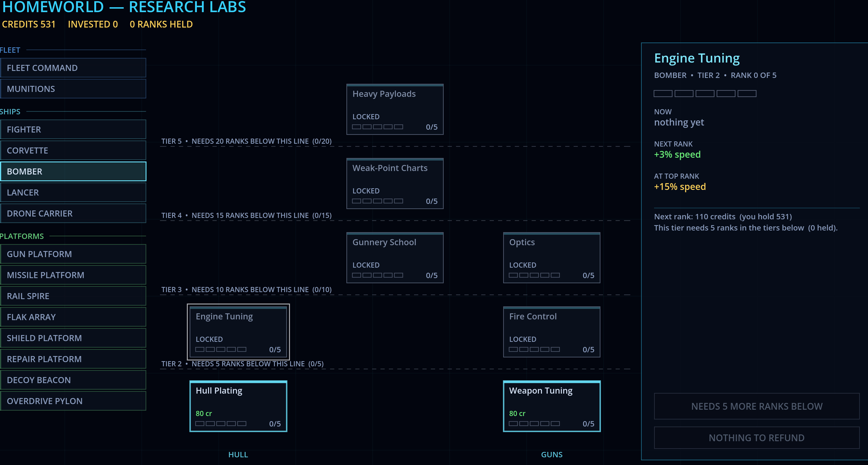Click the Engine Tuning node card

click(238, 332)
